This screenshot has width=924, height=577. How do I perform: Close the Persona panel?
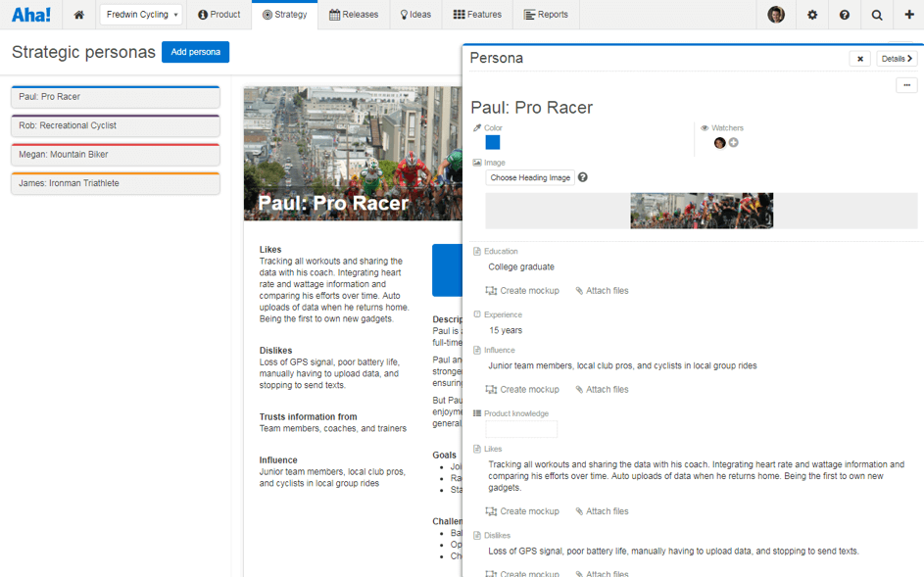coord(860,59)
